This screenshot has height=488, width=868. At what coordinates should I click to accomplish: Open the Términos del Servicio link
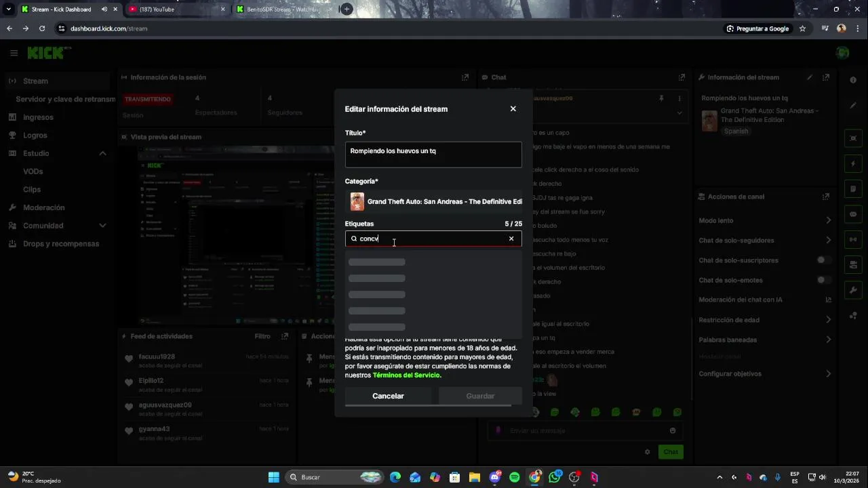[x=406, y=375]
